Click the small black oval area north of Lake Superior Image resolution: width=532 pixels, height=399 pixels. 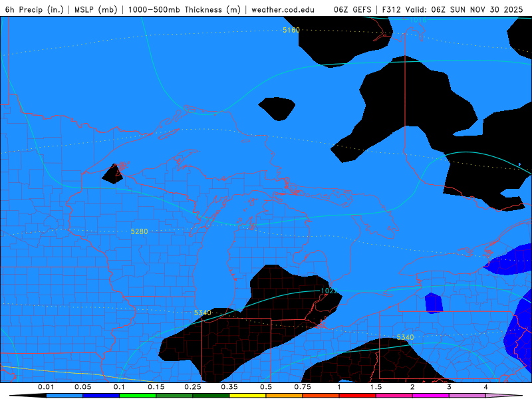(x=277, y=108)
